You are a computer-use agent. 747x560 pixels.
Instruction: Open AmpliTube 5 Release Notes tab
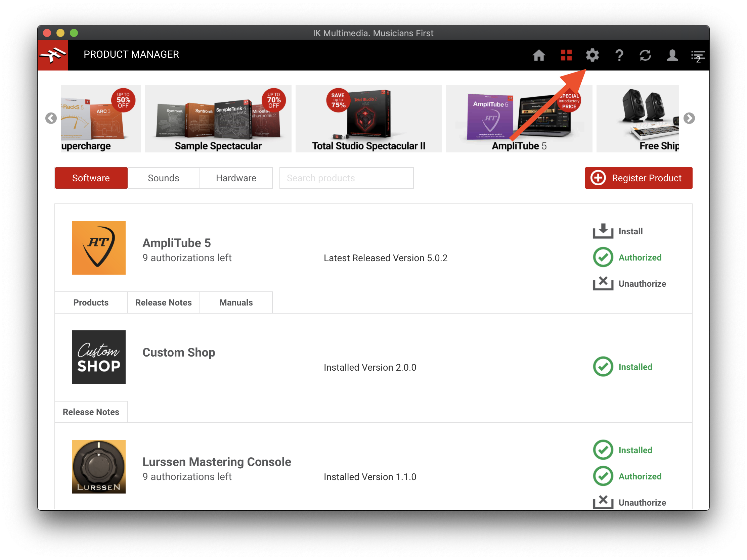point(164,302)
